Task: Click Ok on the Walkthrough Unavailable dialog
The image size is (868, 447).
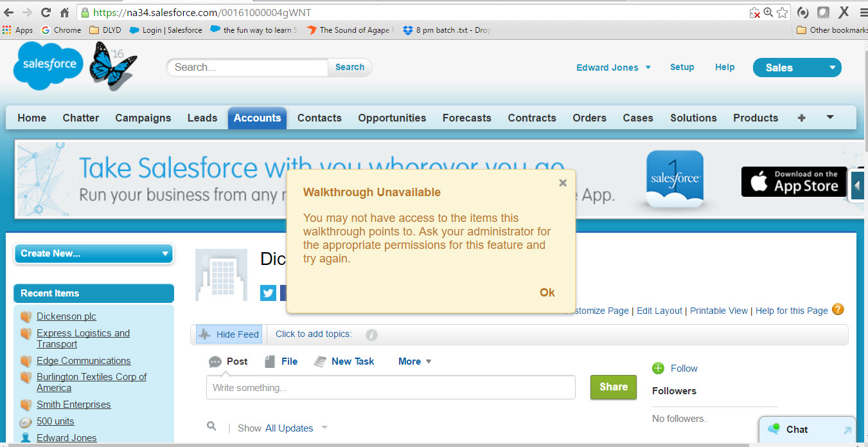Action: (x=547, y=292)
